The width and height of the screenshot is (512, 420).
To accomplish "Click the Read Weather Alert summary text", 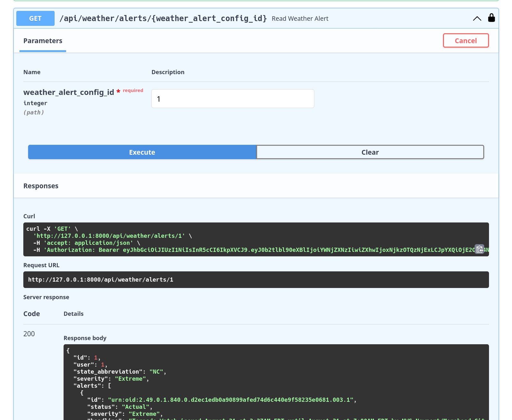I will coord(300,19).
